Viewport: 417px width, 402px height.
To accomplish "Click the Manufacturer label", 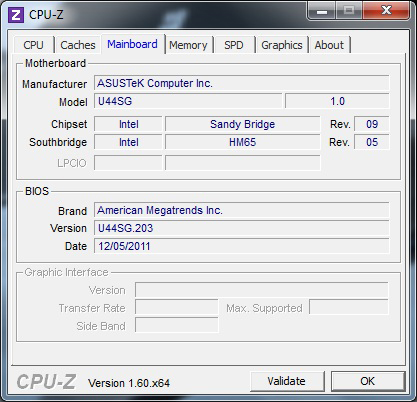I will click(55, 84).
